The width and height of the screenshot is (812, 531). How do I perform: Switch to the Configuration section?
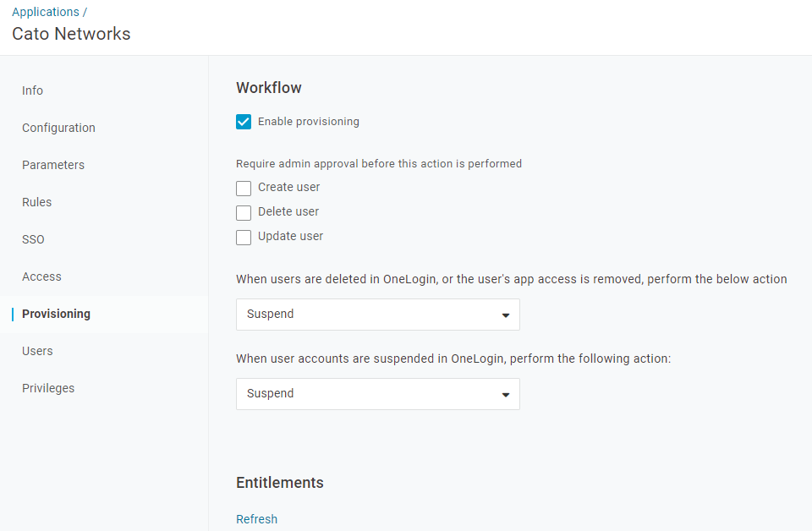point(58,128)
